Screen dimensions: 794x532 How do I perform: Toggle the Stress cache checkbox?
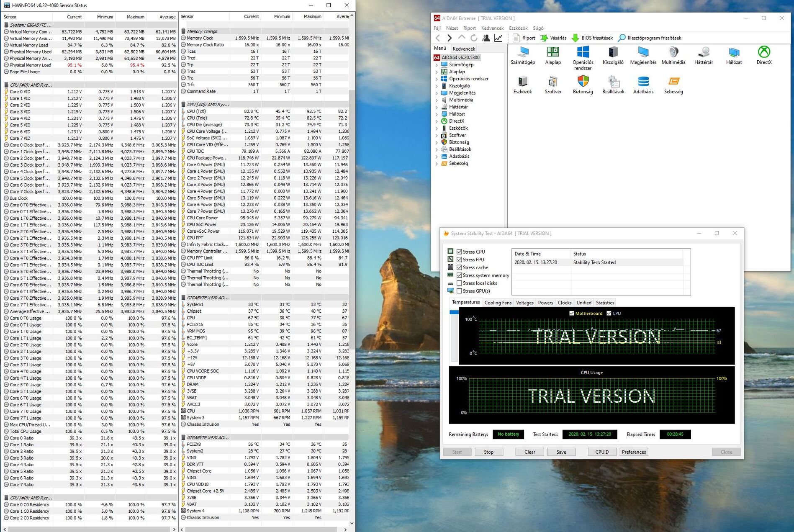(459, 267)
